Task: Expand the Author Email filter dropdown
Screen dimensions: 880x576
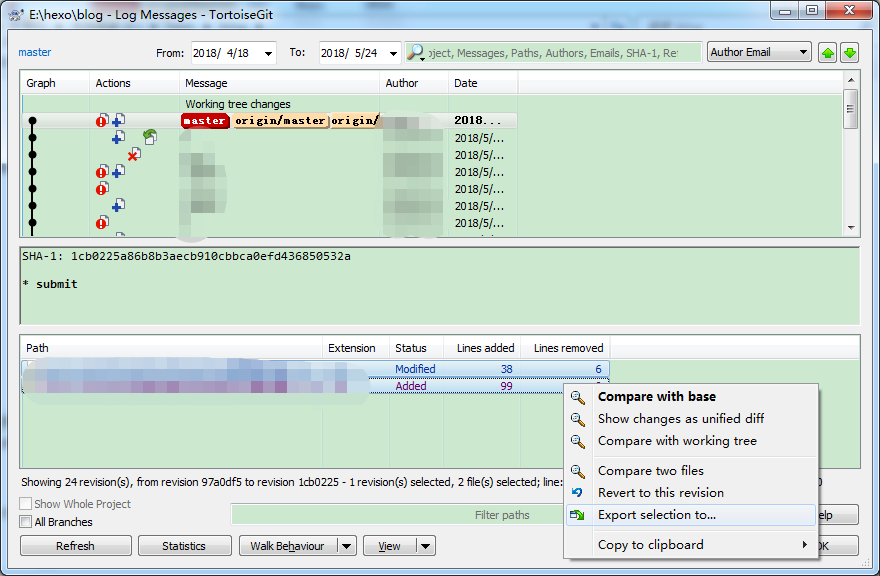Action: click(x=803, y=52)
